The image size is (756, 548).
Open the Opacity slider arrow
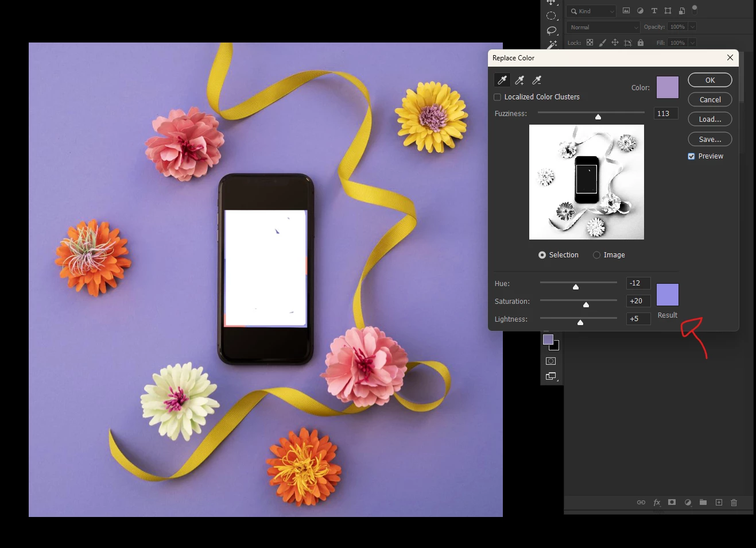click(x=692, y=27)
